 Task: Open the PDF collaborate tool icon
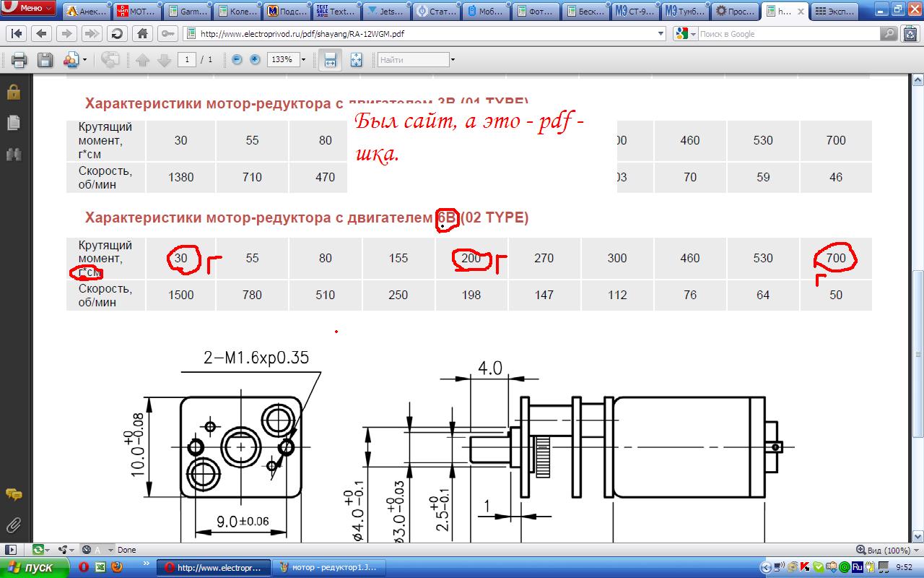(71, 60)
